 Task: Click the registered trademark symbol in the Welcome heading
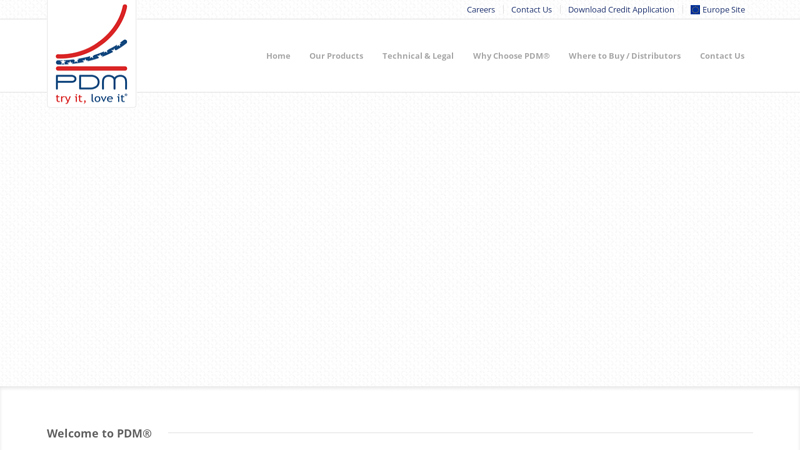click(146, 433)
